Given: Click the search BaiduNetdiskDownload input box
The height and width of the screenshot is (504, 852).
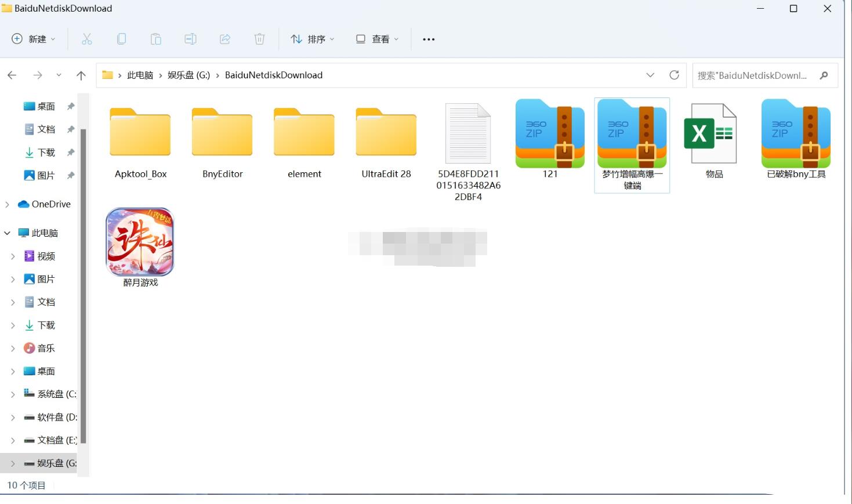Looking at the screenshot, I should pyautogui.click(x=752, y=75).
